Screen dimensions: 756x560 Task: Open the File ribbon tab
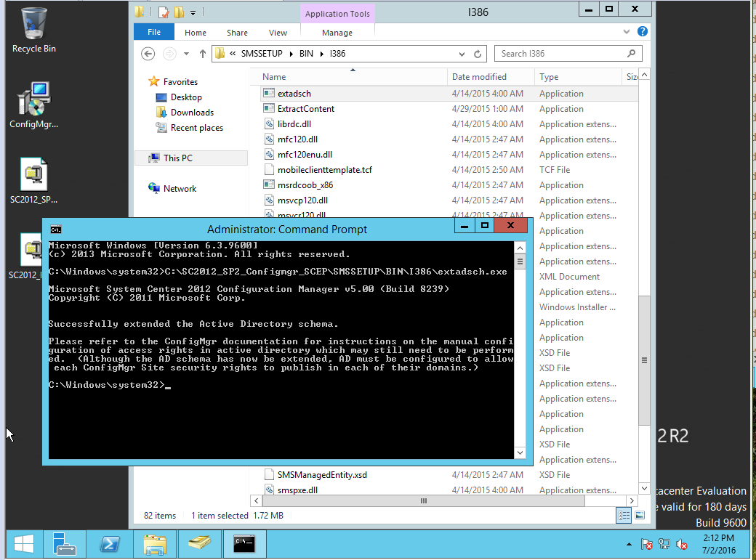pyautogui.click(x=154, y=32)
